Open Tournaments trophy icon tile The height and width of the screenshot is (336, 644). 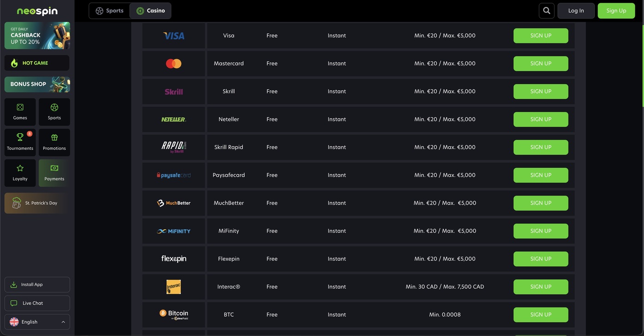pyautogui.click(x=20, y=142)
